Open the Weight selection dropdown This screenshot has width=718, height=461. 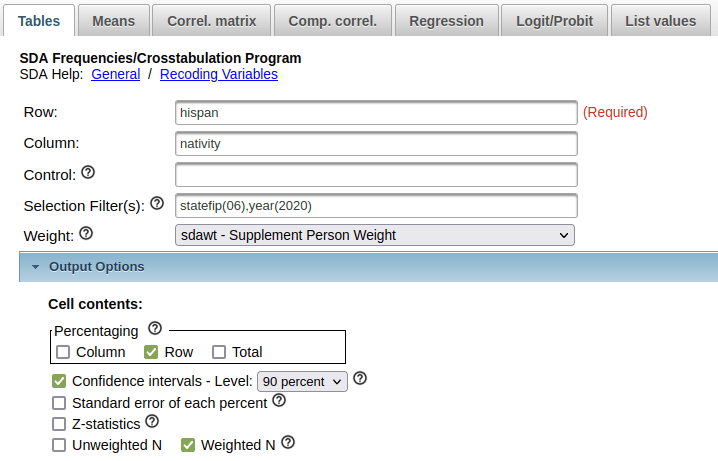tap(375, 235)
